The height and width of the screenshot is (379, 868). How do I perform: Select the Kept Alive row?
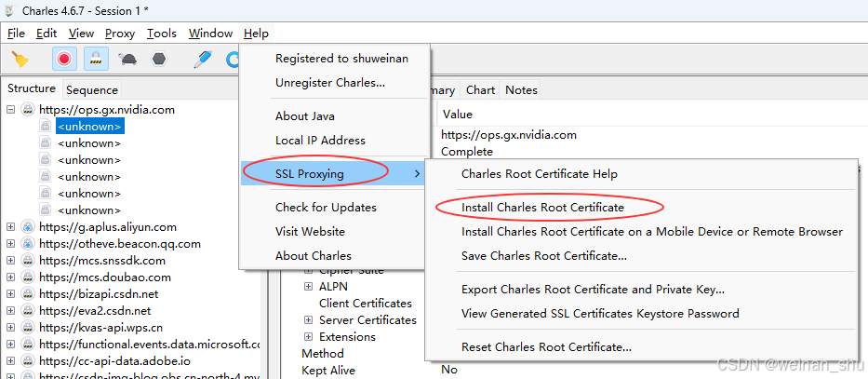(x=328, y=370)
